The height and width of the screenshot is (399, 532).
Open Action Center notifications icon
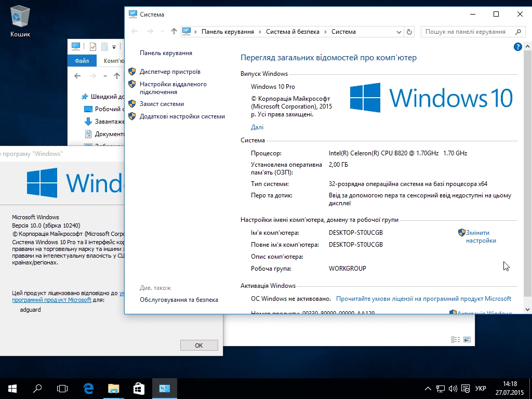[465, 389]
